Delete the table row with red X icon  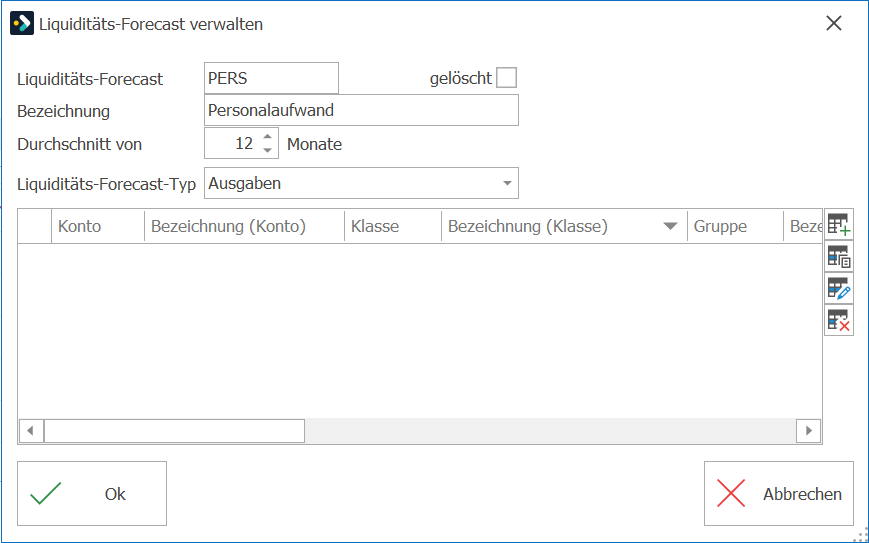coord(839,320)
